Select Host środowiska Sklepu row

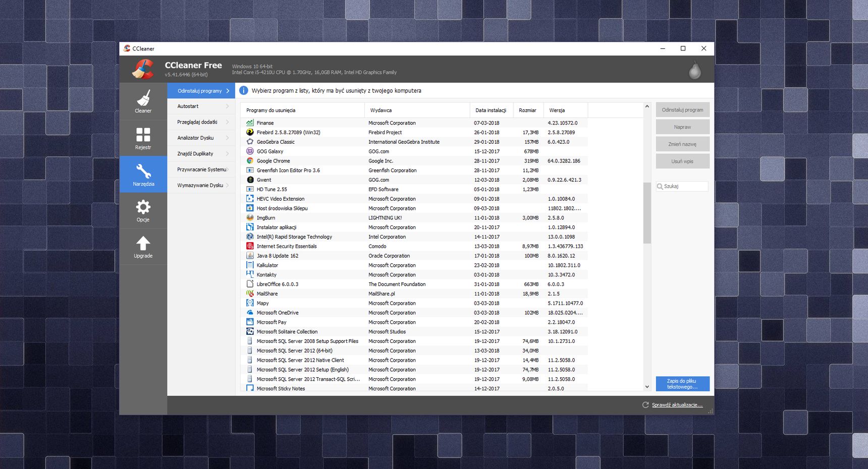pos(414,208)
